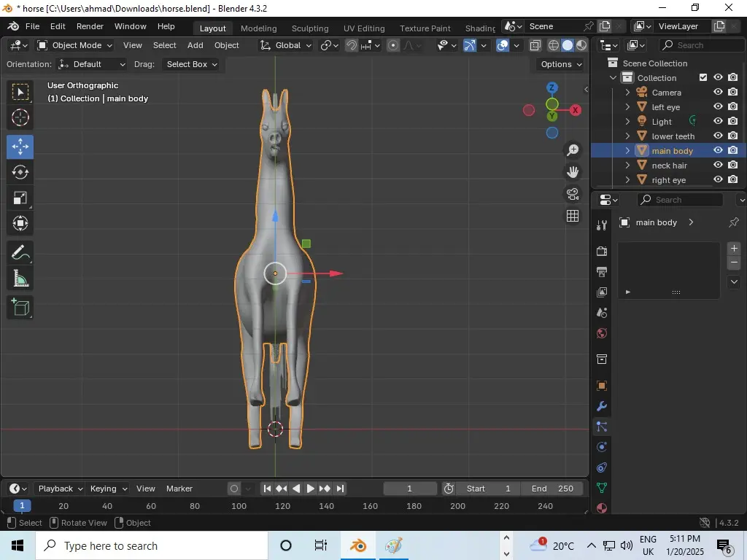Open the Add menu in viewport header

pyautogui.click(x=196, y=45)
